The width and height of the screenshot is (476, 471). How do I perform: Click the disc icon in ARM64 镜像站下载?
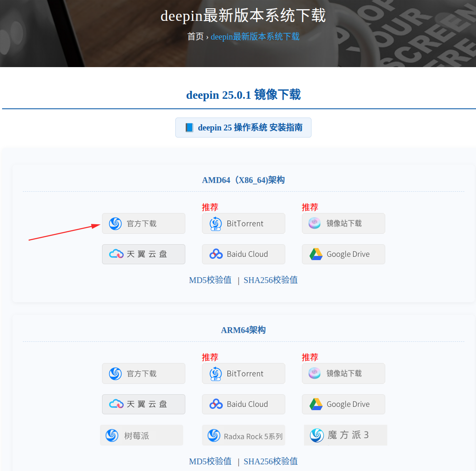[x=314, y=373]
